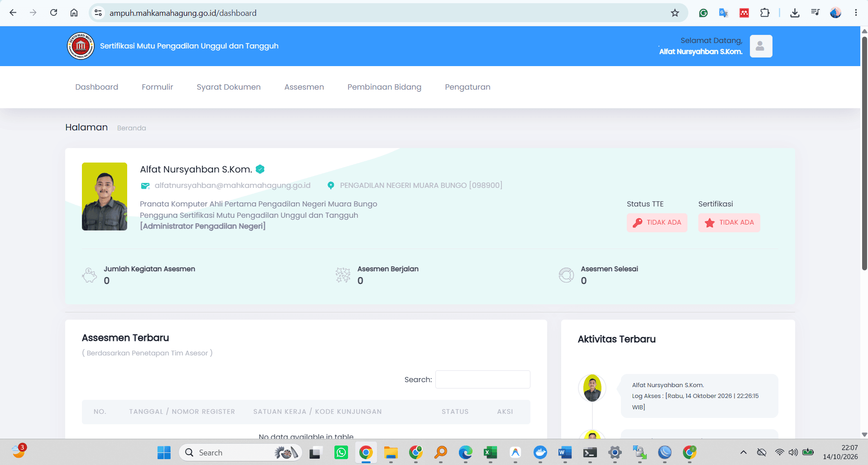The width and height of the screenshot is (868, 465).
Task: Sort by STATUS column header
Action: (455, 412)
